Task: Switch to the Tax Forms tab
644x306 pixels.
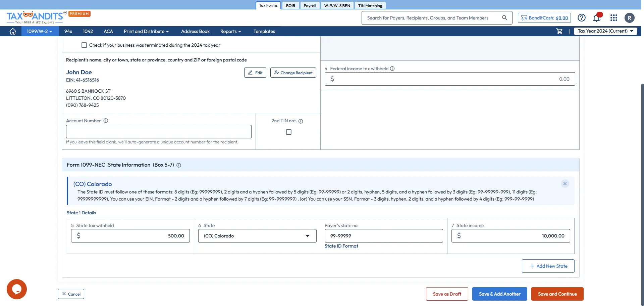Action: point(268,5)
